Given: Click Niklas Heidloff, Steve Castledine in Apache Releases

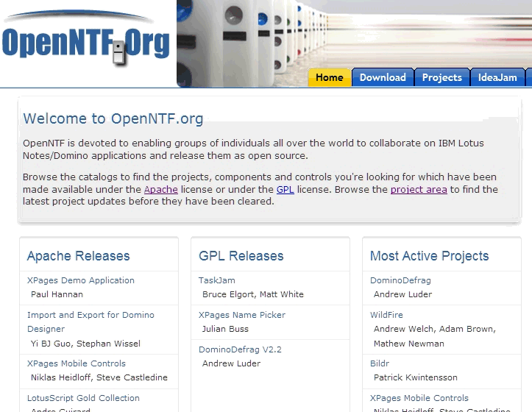Looking at the screenshot, I should click(x=99, y=377).
